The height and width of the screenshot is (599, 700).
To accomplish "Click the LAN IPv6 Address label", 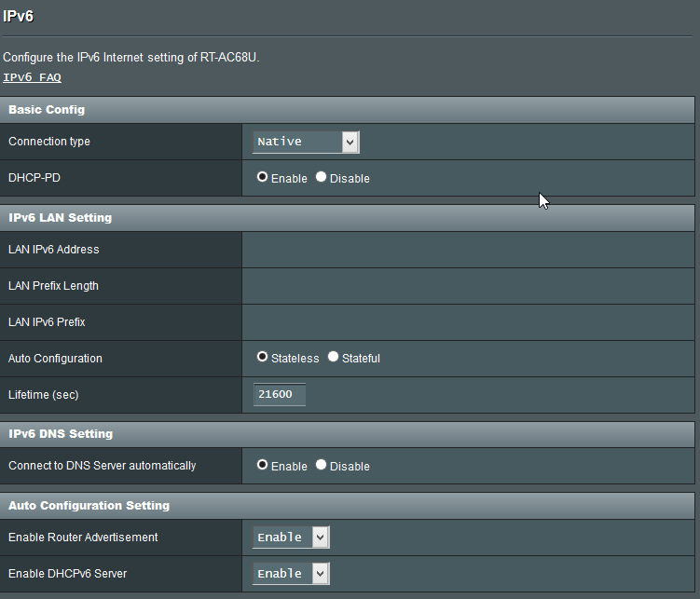I will click(x=53, y=250).
